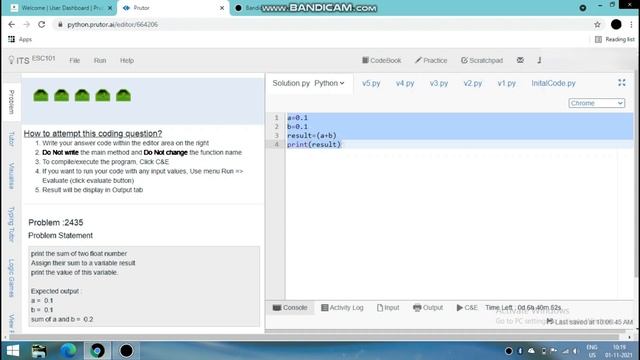Switch to the v2.py tab
The width and height of the screenshot is (640, 360).
(473, 83)
